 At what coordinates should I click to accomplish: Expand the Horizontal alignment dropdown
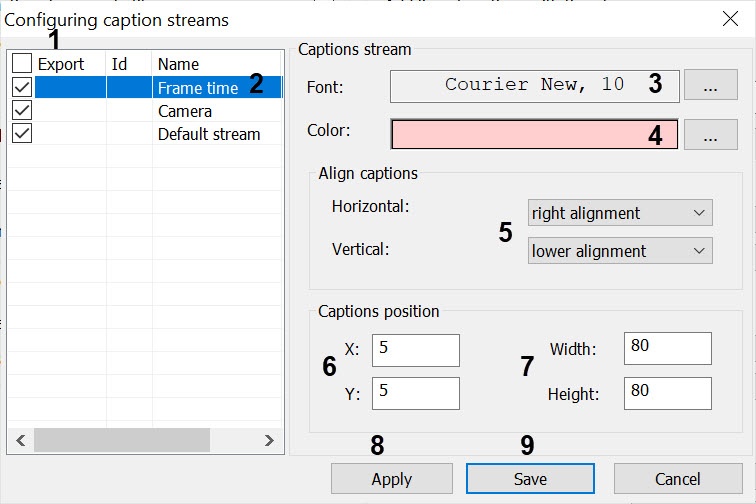coord(620,213)
